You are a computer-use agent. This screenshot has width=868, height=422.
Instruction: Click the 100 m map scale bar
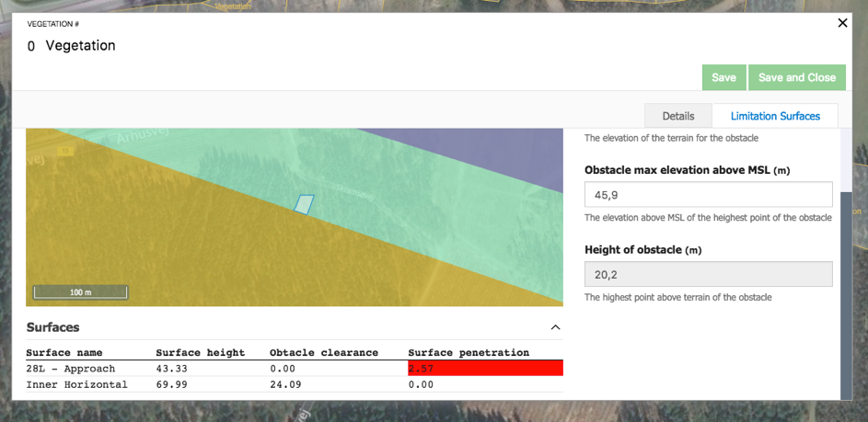click(x=80, y=292)
